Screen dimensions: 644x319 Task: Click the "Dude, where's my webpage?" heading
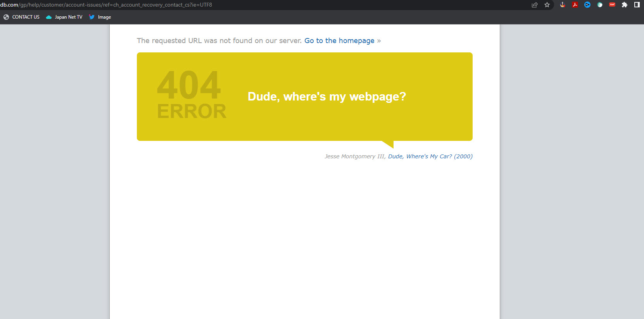click(326, 97)
